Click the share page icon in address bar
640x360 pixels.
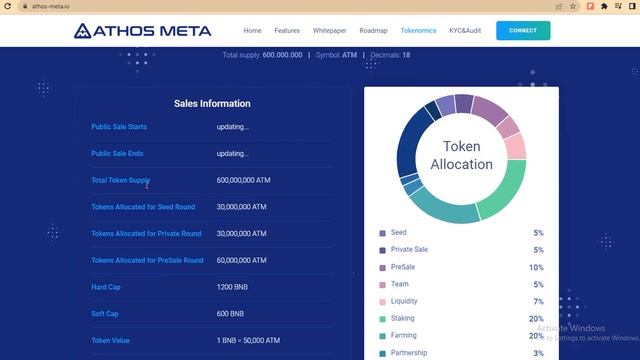(559, 6)
